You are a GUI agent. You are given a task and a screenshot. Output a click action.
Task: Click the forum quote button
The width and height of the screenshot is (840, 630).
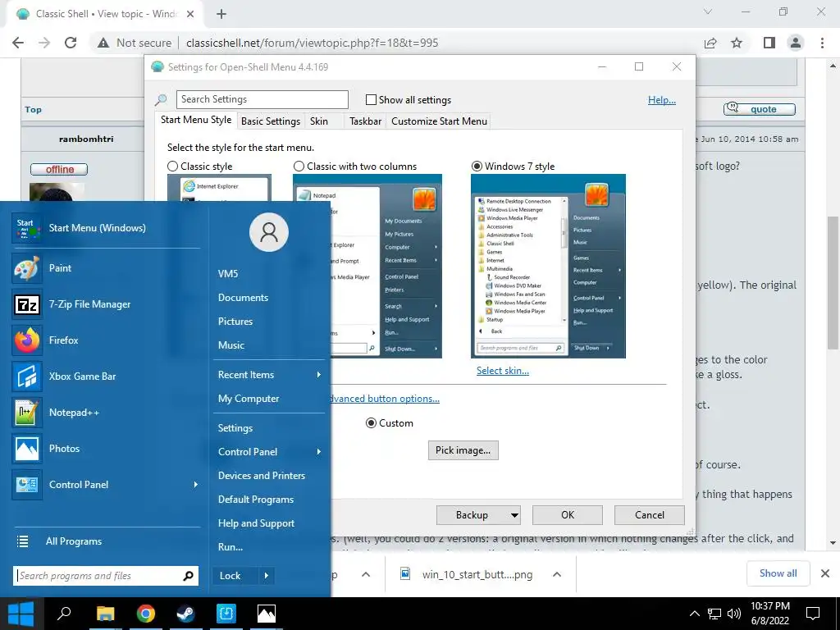pos(759,109)
